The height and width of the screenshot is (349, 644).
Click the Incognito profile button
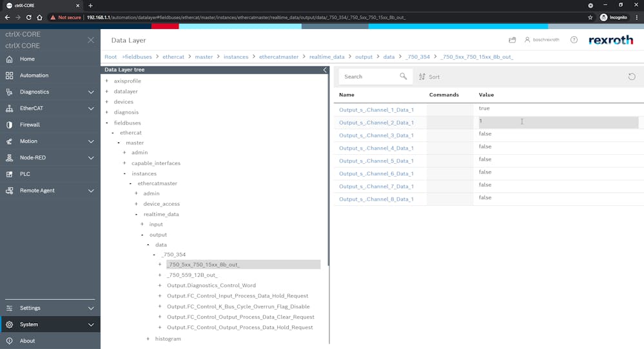tap(614, 17)
